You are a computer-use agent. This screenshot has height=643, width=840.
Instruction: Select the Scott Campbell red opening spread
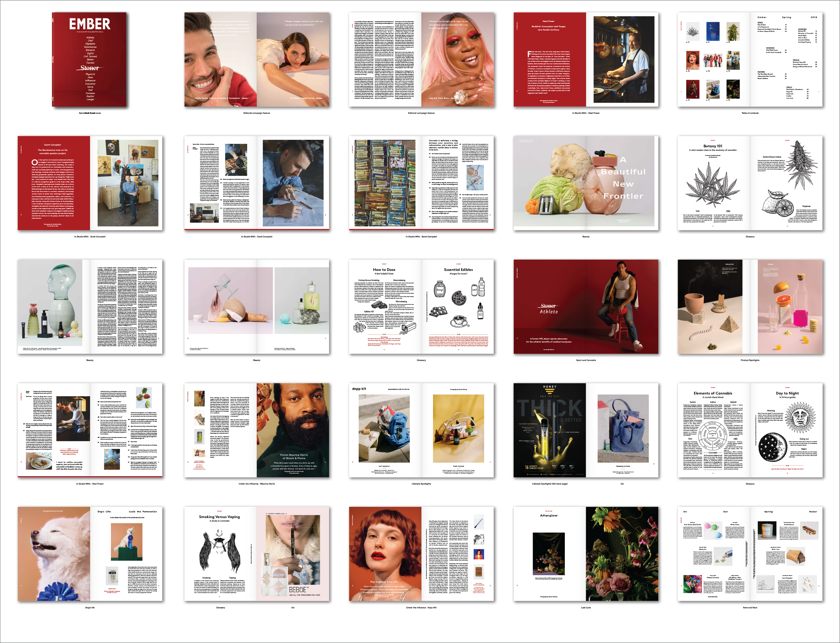(x=90, y=183)
